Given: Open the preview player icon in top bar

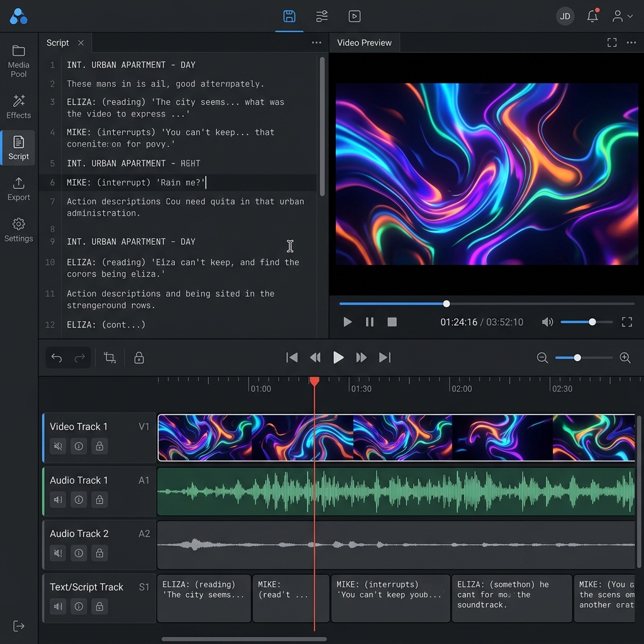Looking at the screenshot, I should pyautogui.click(x=354, y=16).
